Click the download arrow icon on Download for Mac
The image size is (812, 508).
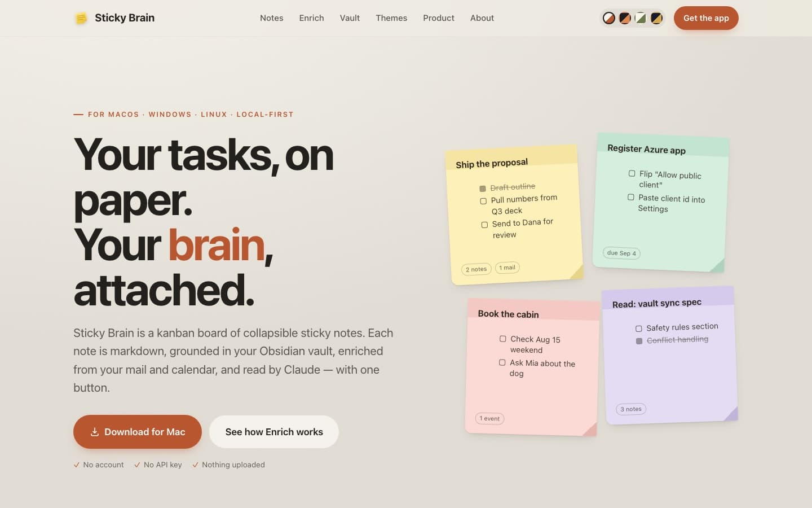point(95,432)
